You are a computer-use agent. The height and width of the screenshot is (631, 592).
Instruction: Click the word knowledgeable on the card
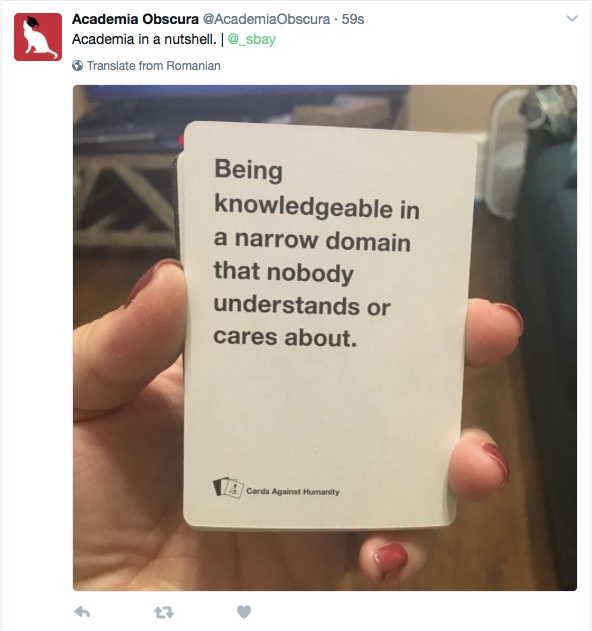[303, 205]
